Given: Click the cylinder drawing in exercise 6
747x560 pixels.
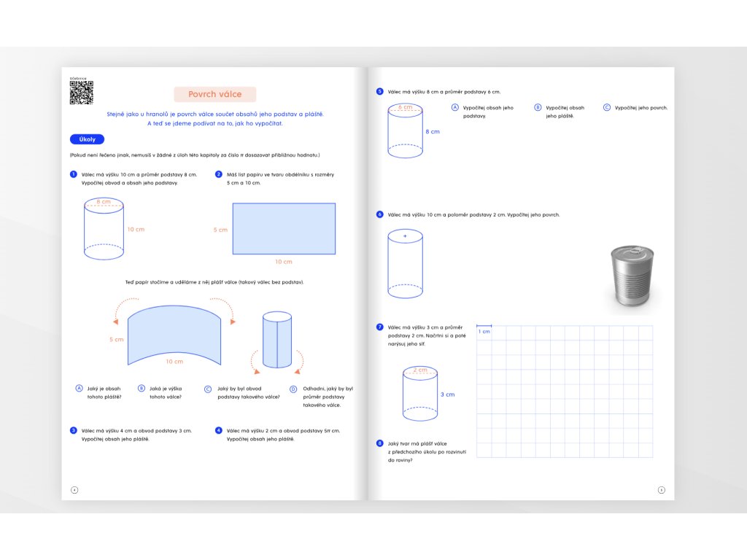Looking at the screenshot, I should click(406, 264).
